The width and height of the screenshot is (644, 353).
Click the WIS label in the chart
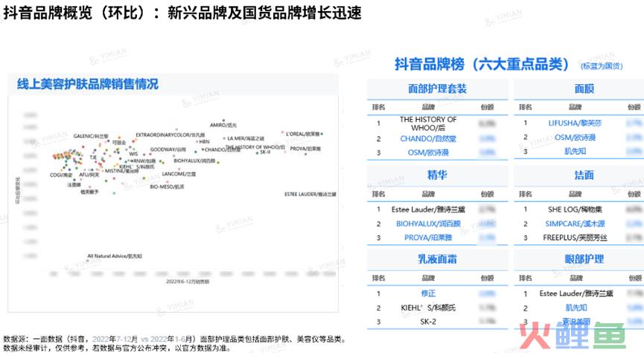click(133, 154)
